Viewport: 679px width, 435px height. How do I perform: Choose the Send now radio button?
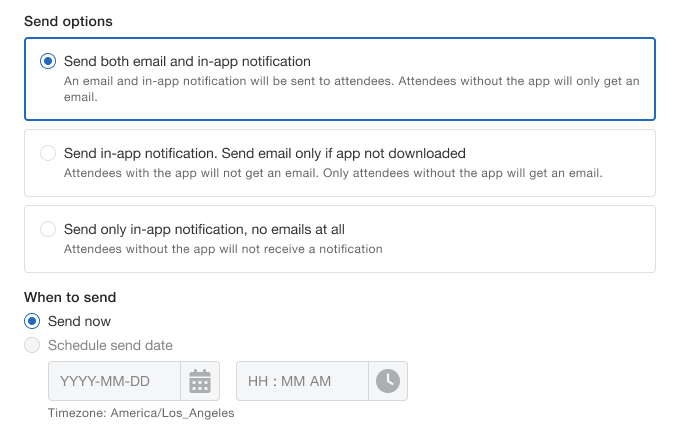32,321
